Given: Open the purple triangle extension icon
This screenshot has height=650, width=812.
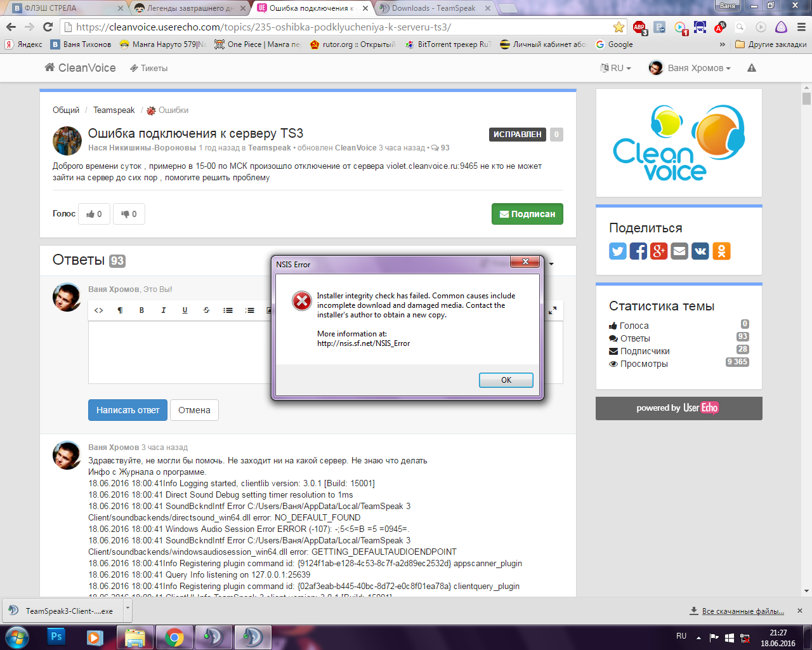Looking at the screenshot, I should [782, 27].
